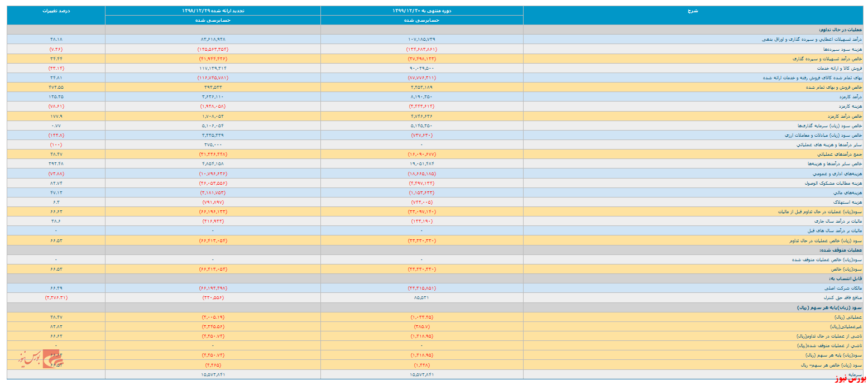Click the ۱۳۹۹ value in the 'سود(زیان) خالص' row
This screenshot has height=385, width=868.
tap(422, 269)
